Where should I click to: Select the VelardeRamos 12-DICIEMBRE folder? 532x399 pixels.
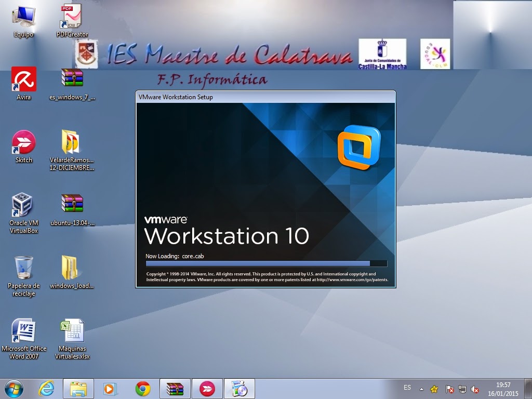tap(72, 150)
